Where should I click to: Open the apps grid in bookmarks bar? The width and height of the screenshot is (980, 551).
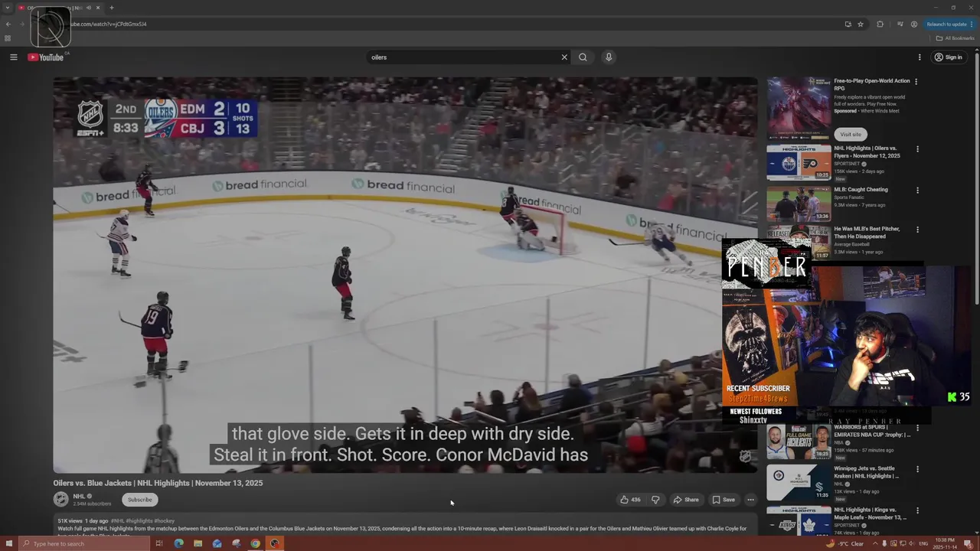pyautogui.click(x=8, y=38)
